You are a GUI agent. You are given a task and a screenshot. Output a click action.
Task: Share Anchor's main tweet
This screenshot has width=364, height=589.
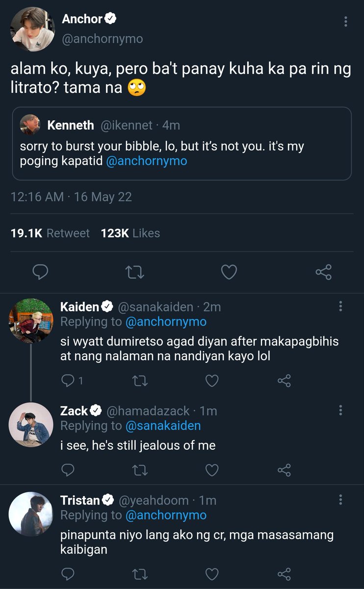(x=323, y=272)
